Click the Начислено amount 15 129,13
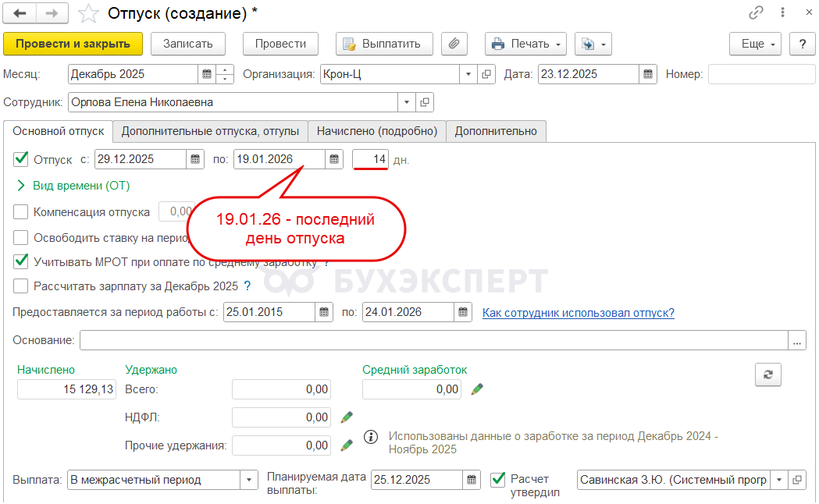 [66, 389]
